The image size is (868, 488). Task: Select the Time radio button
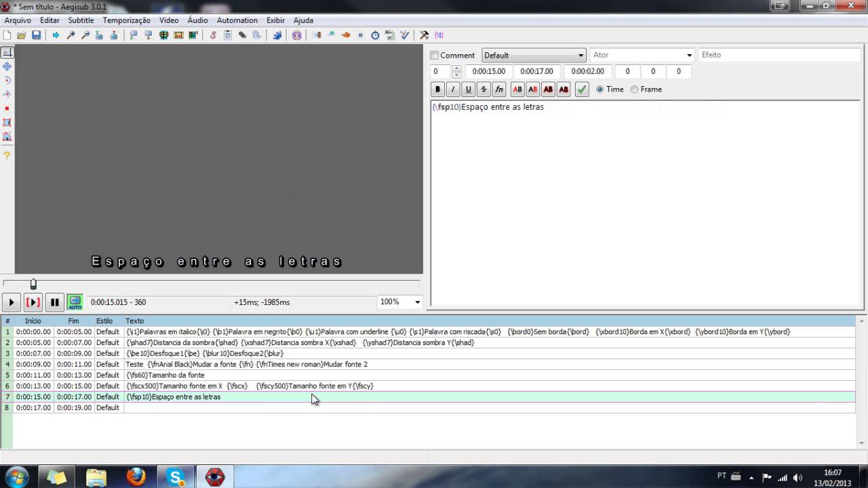[599, 89]
